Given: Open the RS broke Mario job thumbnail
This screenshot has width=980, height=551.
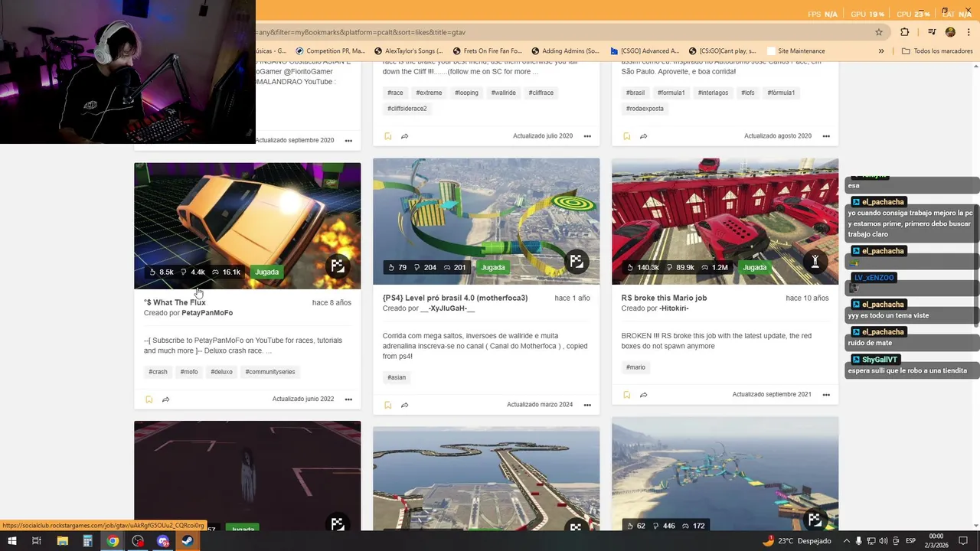Looking at the screenshot, I should point(725,221).
